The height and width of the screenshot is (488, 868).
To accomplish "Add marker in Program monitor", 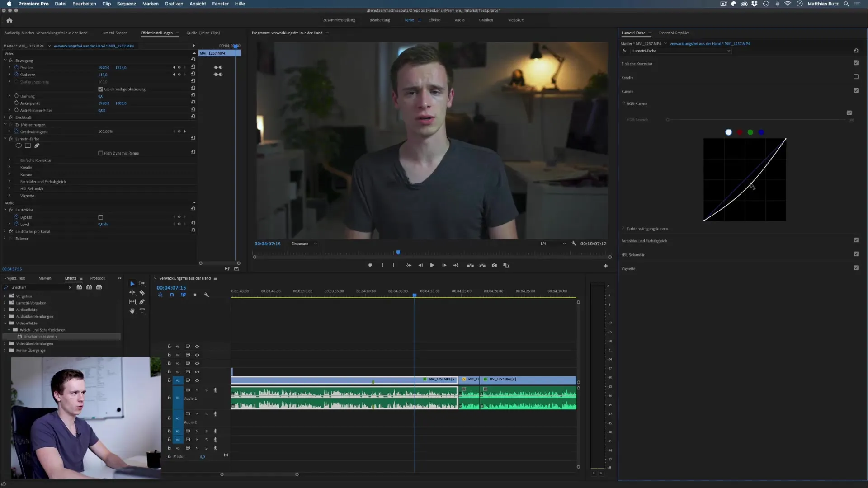I will click(370, 265).
